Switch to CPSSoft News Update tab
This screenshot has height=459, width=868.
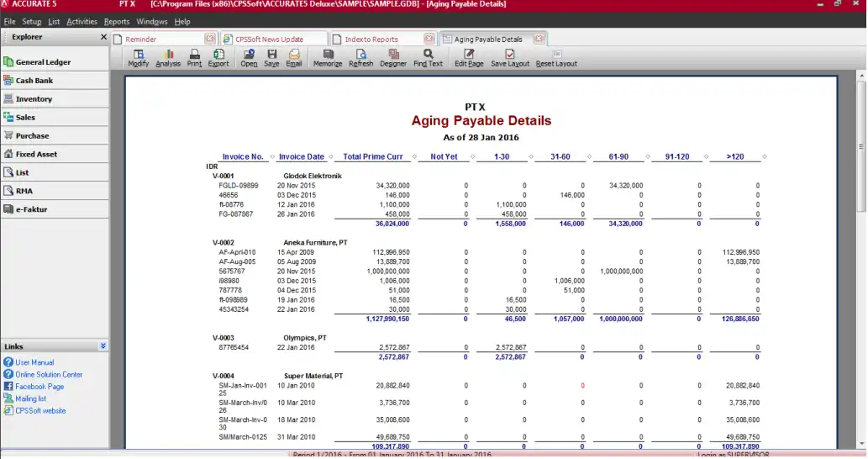click(274, 40)
